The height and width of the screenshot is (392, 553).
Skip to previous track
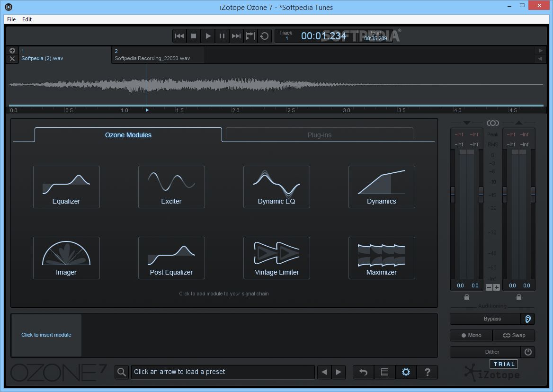pyautogui.click(x=179, y=36)
